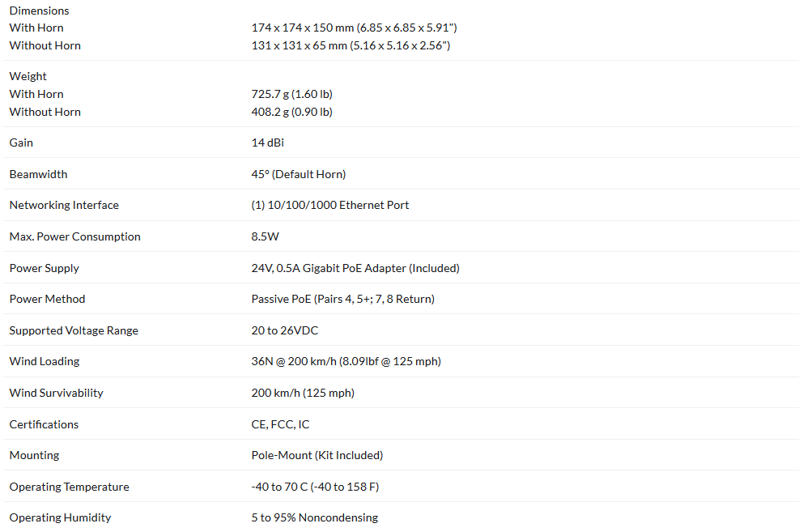
Task: Click the Dimensions row label
Action: tap(39, 11)
